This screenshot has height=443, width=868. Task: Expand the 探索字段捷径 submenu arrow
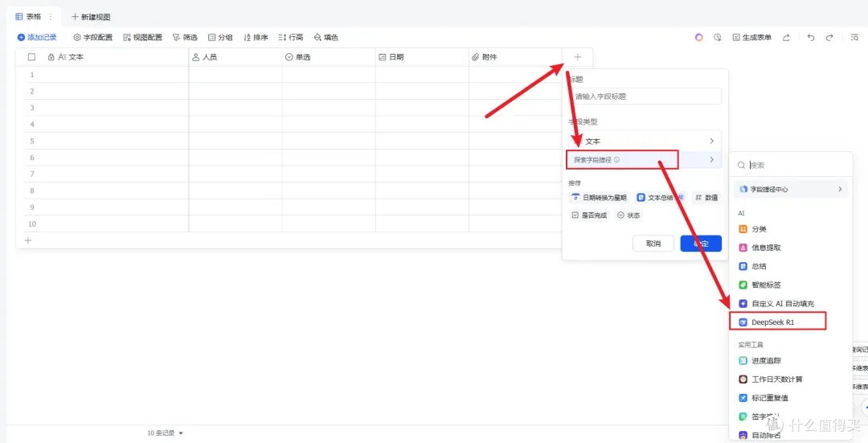click(712, 159)
